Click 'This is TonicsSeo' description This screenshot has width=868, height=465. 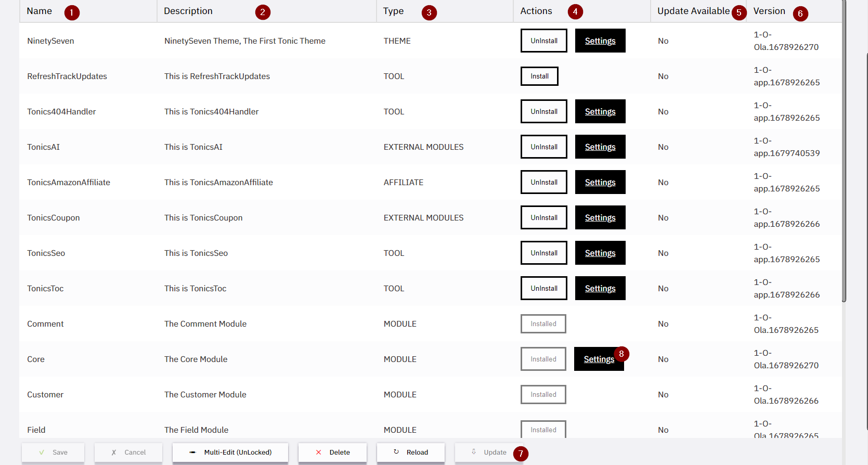coord(196,253)
